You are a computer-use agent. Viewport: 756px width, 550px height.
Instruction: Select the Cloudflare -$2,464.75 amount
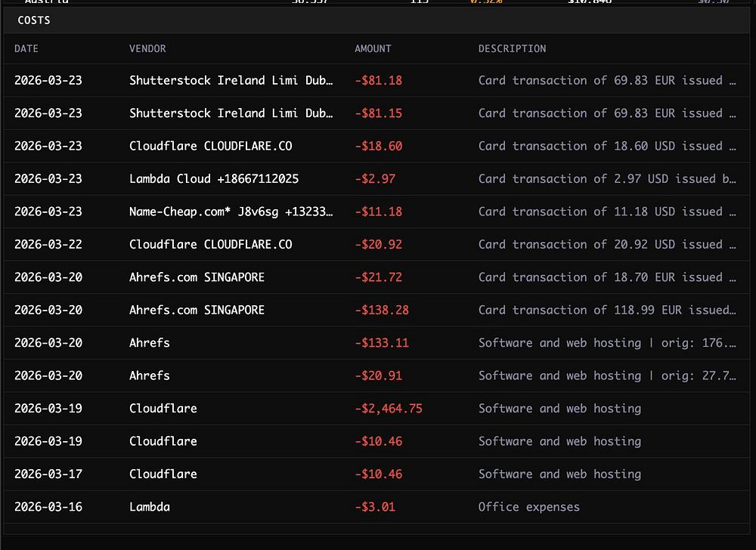pyautogui.click(x=388, y=409)
